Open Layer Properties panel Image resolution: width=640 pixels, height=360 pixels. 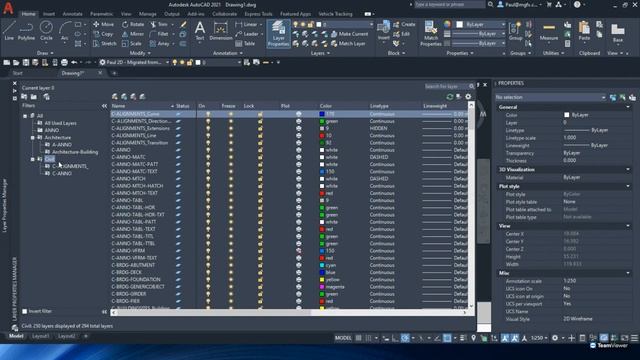[x=278, y=33]
